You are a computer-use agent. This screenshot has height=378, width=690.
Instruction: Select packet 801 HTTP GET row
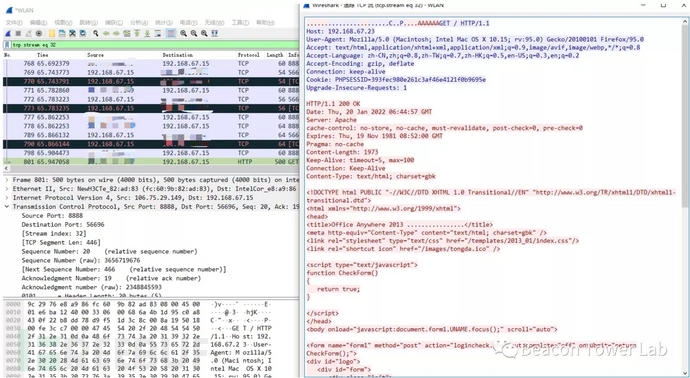151,162
